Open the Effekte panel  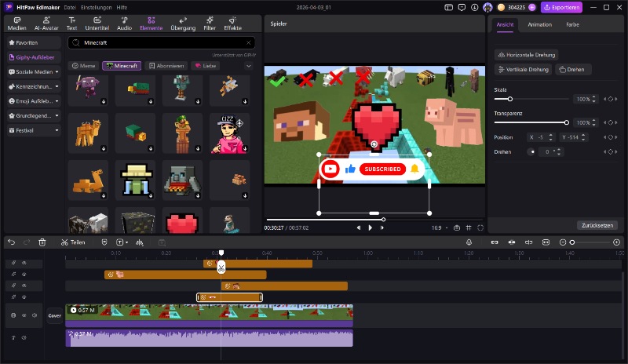pyautogui.click(x=232, y=24)
